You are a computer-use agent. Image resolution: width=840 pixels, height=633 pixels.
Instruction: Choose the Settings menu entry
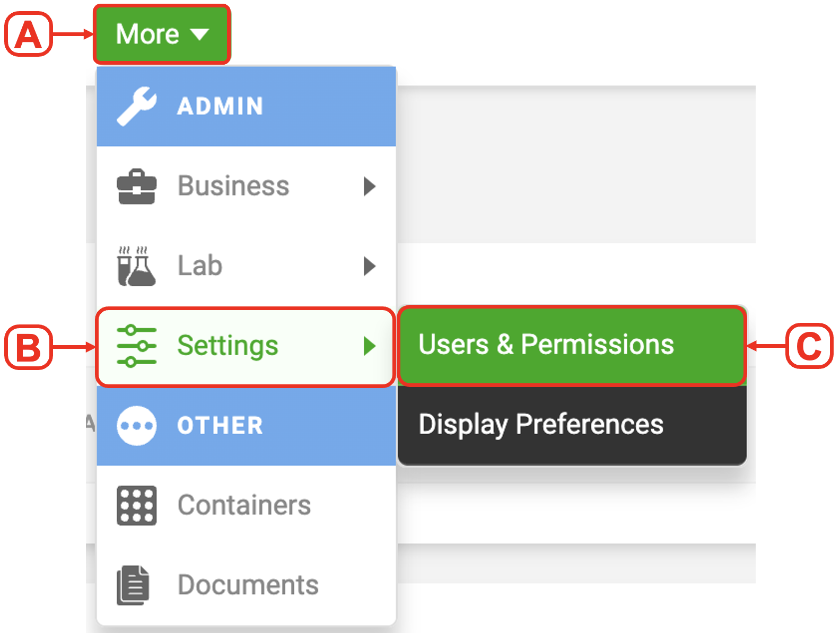[x=246, y=347]
